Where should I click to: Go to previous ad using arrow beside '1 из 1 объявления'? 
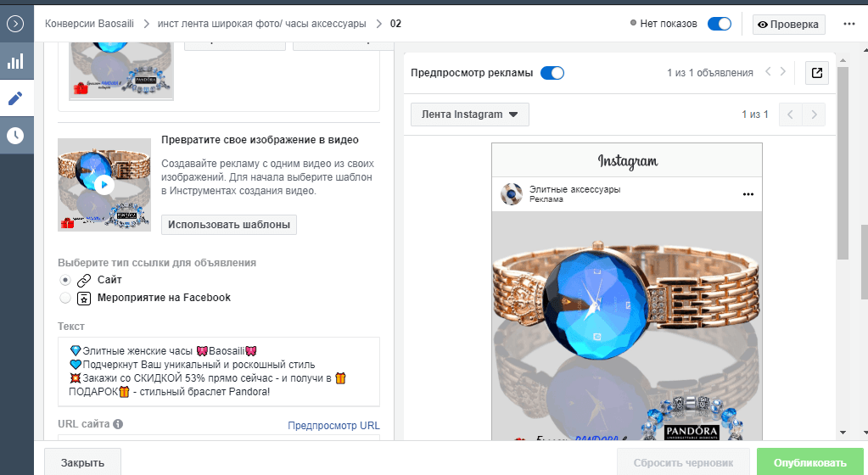click(x=768, y=72)
